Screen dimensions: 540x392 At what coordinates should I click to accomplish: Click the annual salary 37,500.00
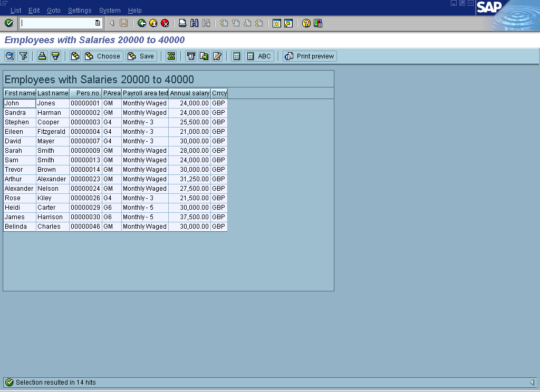[x=190, y=217]
